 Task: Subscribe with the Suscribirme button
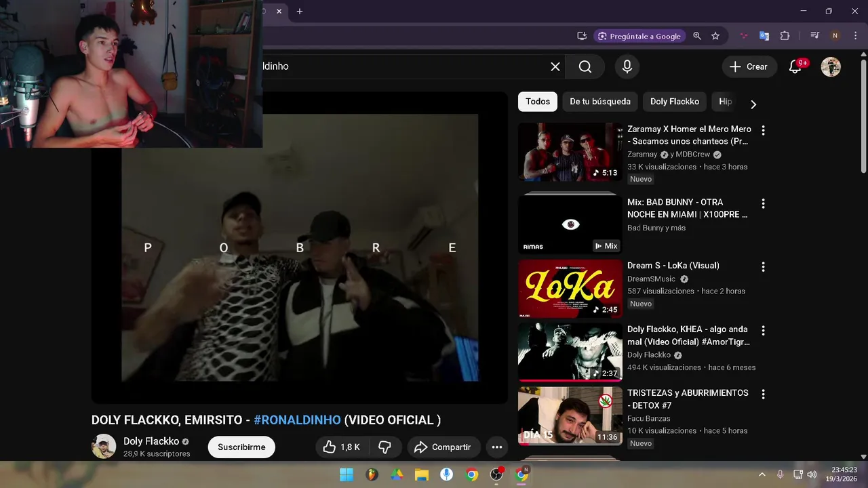241,447
